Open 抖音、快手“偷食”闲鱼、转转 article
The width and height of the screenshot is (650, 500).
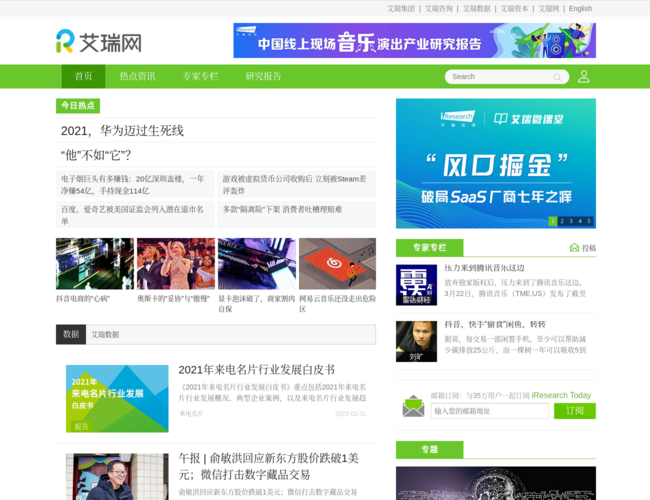(495, 324)
